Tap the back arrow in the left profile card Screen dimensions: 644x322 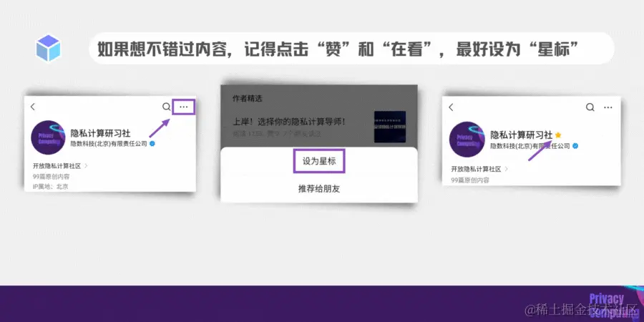pos(33,107)
